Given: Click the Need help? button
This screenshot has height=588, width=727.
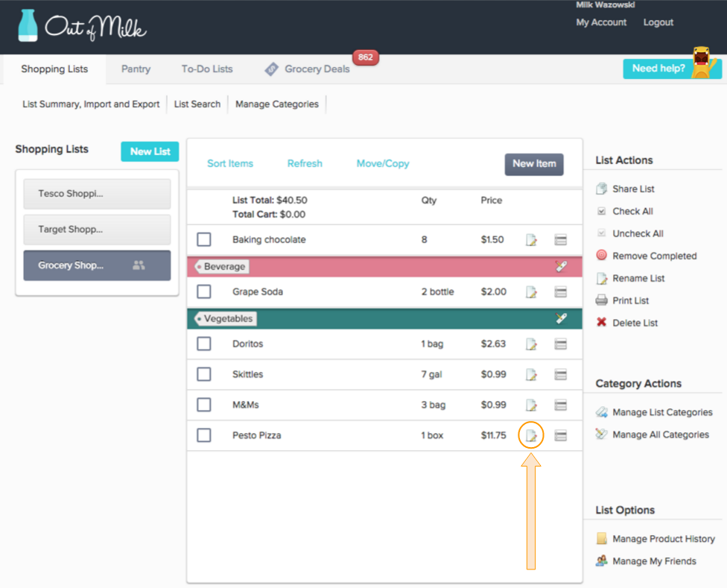Looking at the screenshot, I should [x=672, y=69].
